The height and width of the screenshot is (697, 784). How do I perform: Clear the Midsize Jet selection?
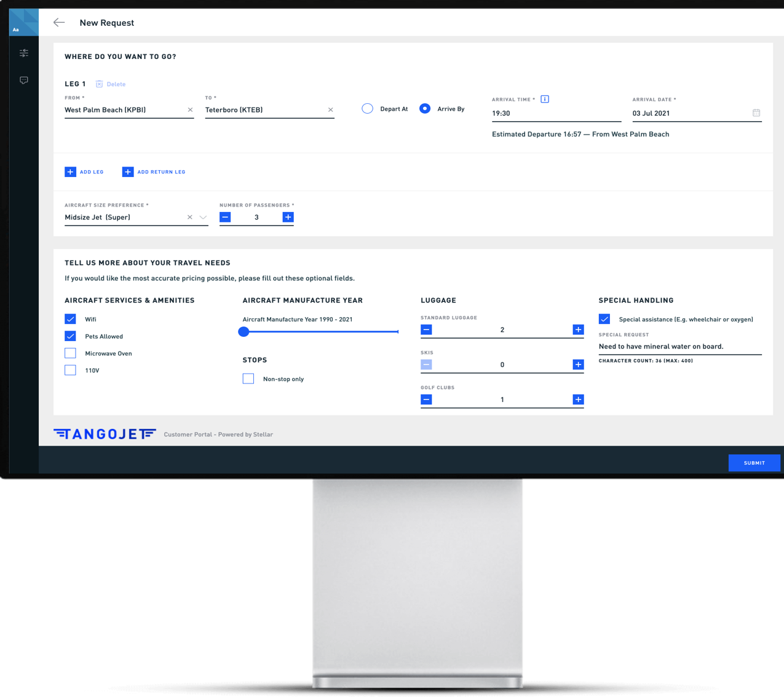pyautogui.click(x=189, y=218)
